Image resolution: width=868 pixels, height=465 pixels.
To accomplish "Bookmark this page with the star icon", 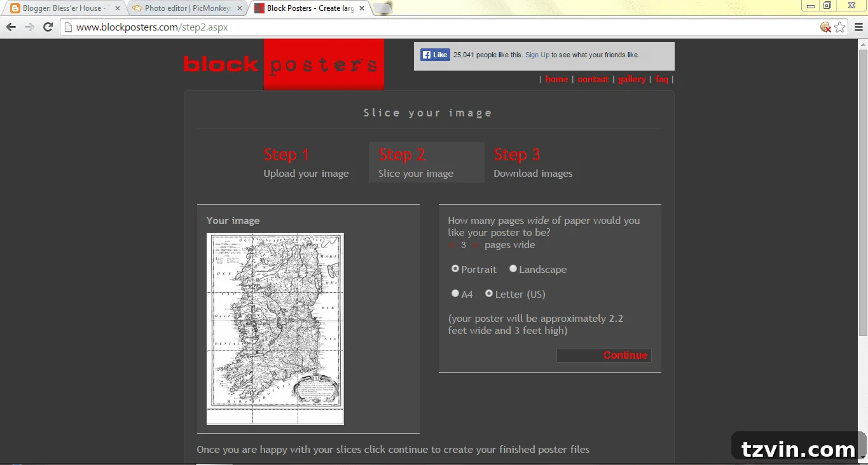I will 840,27.
